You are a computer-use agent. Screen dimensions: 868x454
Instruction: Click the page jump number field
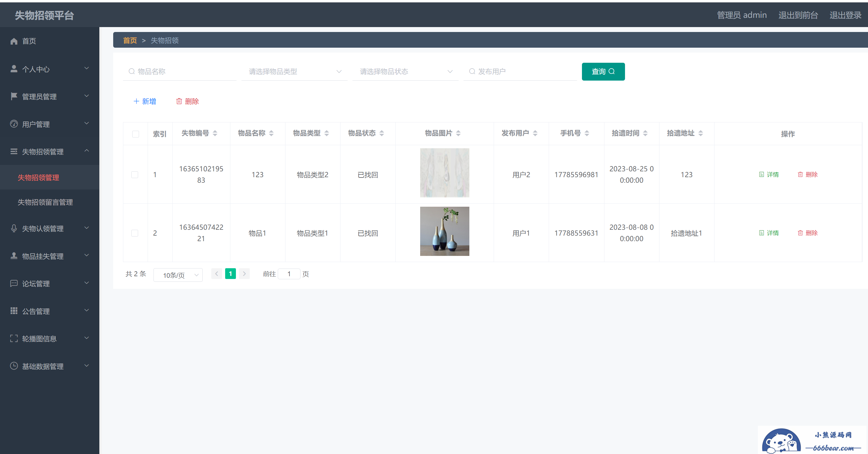click(289, 274)
